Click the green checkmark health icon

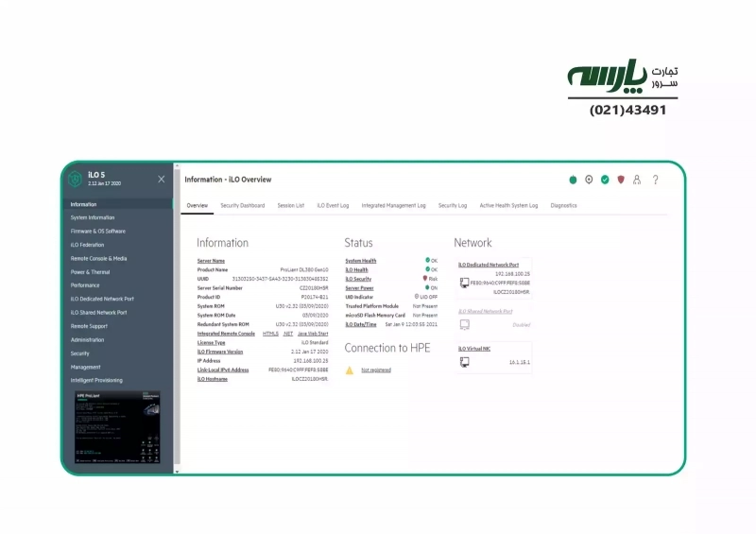coord(605,180)
